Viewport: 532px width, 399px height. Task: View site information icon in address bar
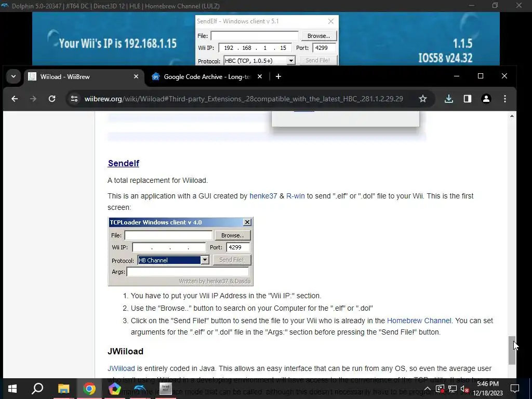coord(74,99)
